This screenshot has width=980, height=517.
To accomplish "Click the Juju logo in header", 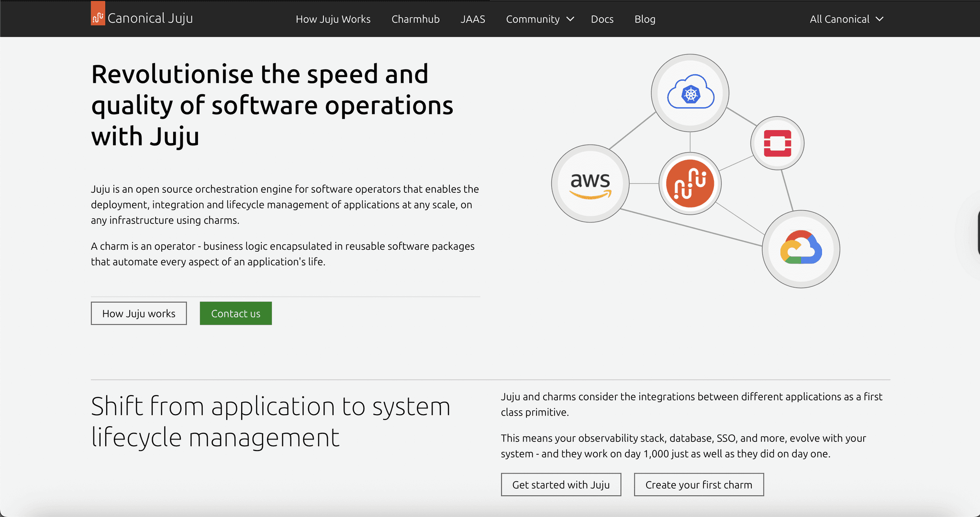I will click(x=98, y=14).
